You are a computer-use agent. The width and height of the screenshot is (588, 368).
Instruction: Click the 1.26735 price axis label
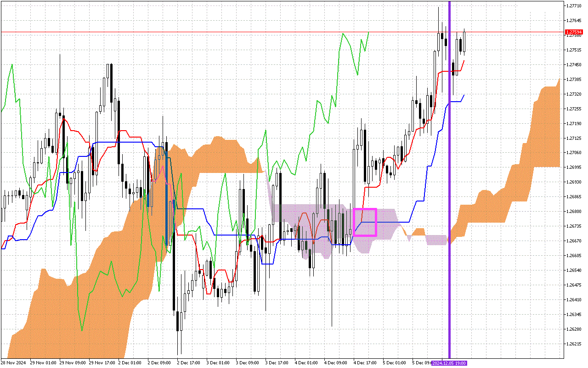coord(574,226)
